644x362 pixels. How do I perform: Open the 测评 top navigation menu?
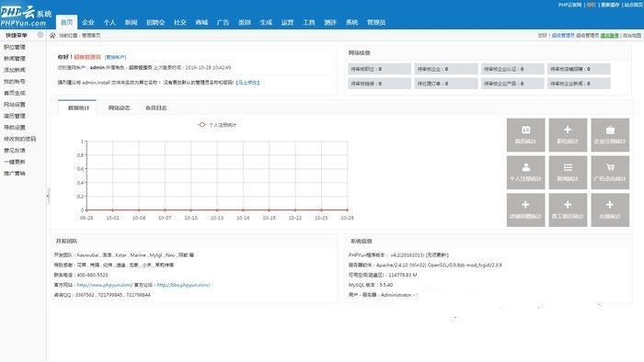(x=330, y=23)
